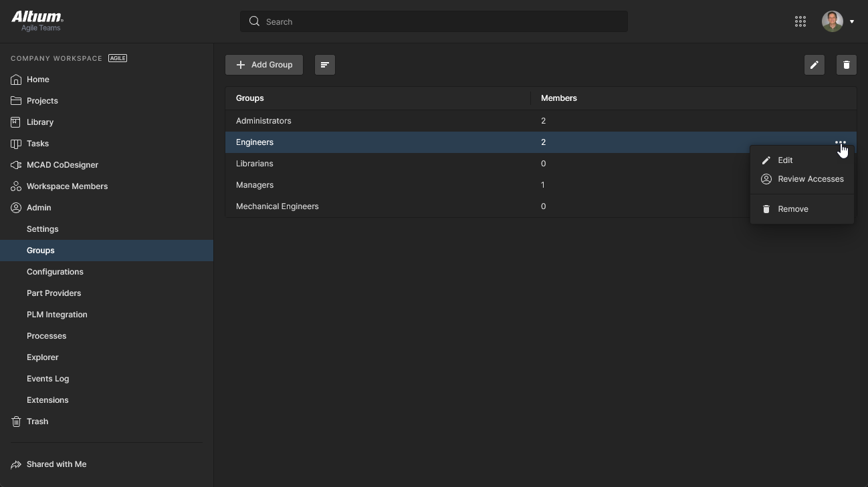Screen dimensions: 868x487
Task: Click the ellipsis menu on Engineers row
Action: click(841, 142)
